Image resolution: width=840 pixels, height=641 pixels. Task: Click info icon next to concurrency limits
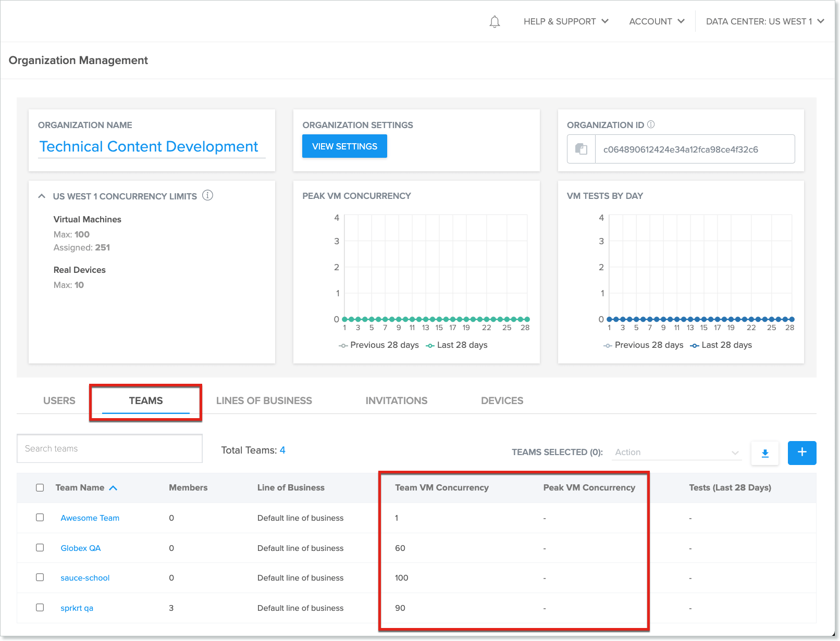coord(207,196)
